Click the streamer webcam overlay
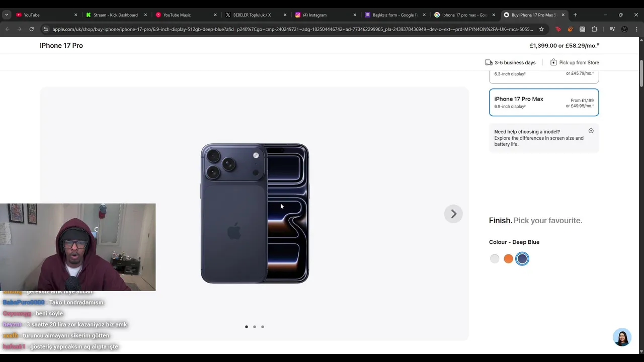Viewport: 644px width, 362px height. [x=78, y=247]
